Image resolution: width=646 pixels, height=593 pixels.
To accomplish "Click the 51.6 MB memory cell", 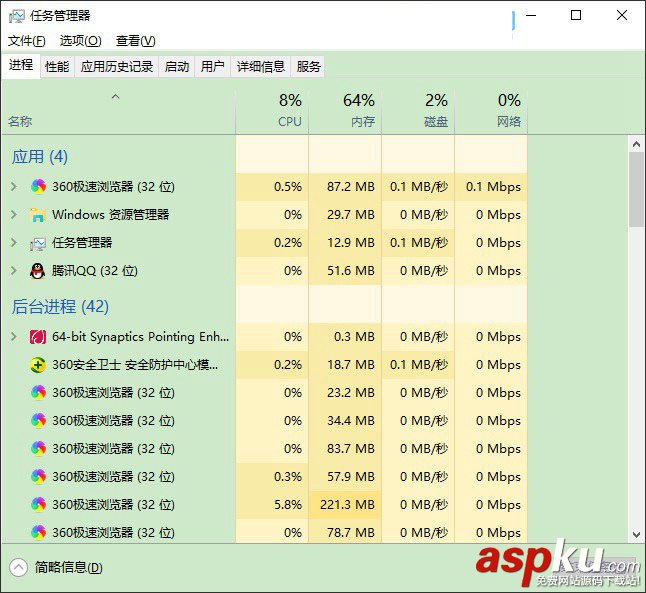I will 345,271.
